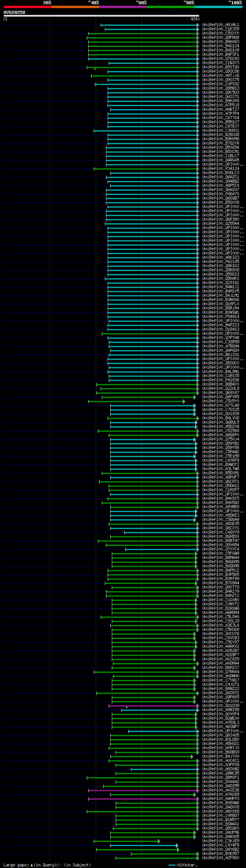The height and width of the screenshot is (868, 246).
Task: Select the UniRef100_A9NI59 label
Action: pyautogui.click(x=221, y=710)
